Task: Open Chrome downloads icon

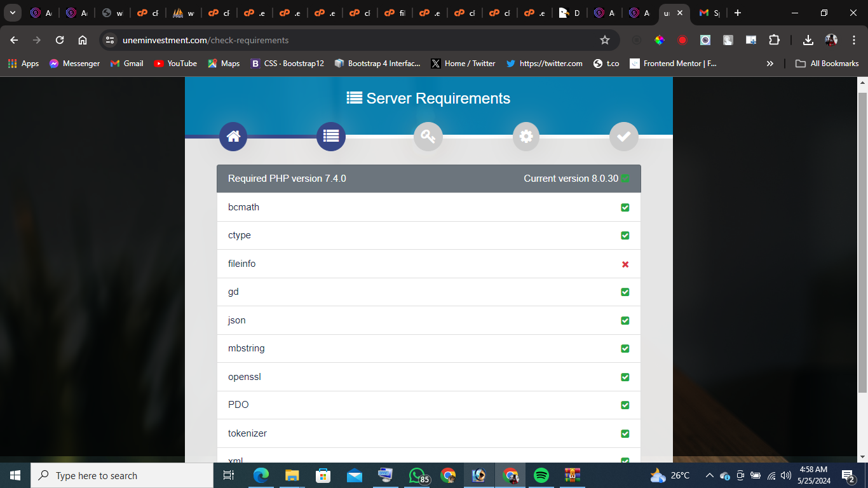Action: click(808, 40)
